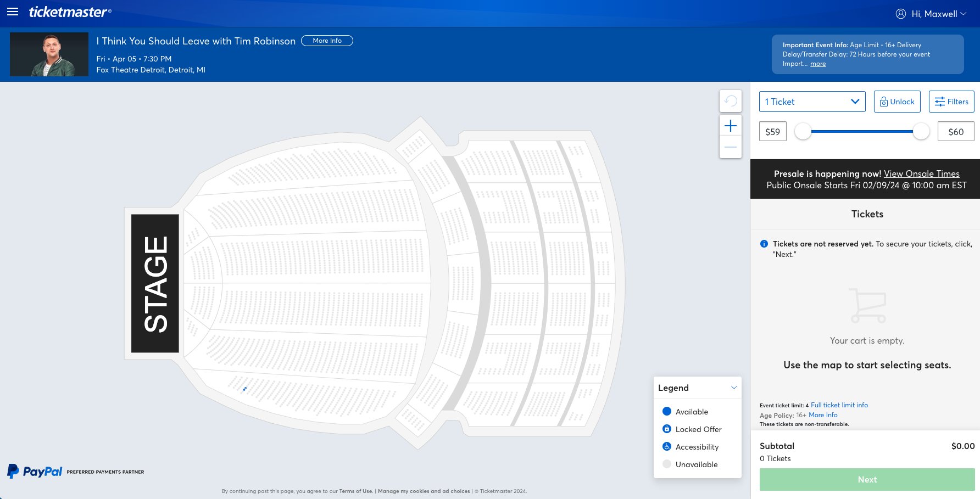The image size is (980, 499).
Task: Click the Locked Offer padlock marker in the legend
Action: click(666, 429)
